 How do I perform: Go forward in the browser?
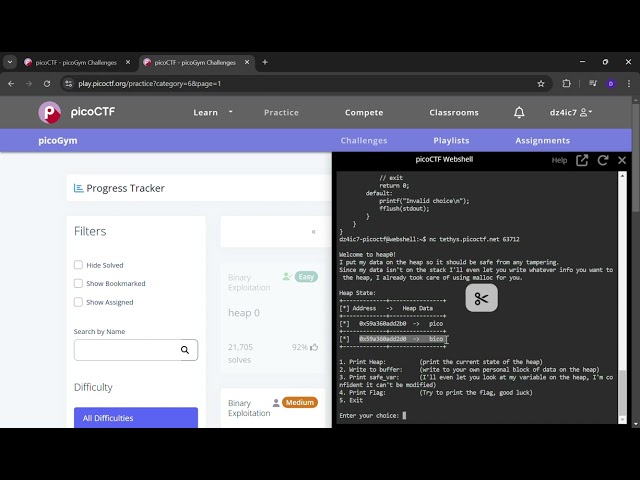[29, 84]
